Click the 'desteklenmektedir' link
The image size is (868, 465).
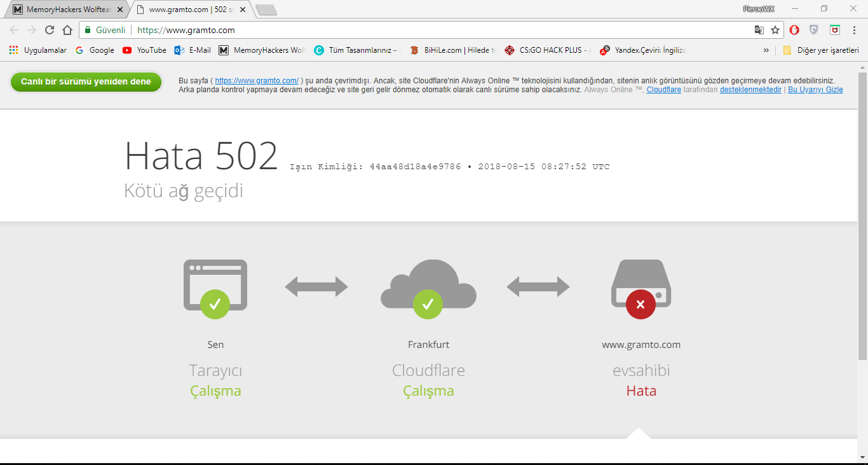750,90
